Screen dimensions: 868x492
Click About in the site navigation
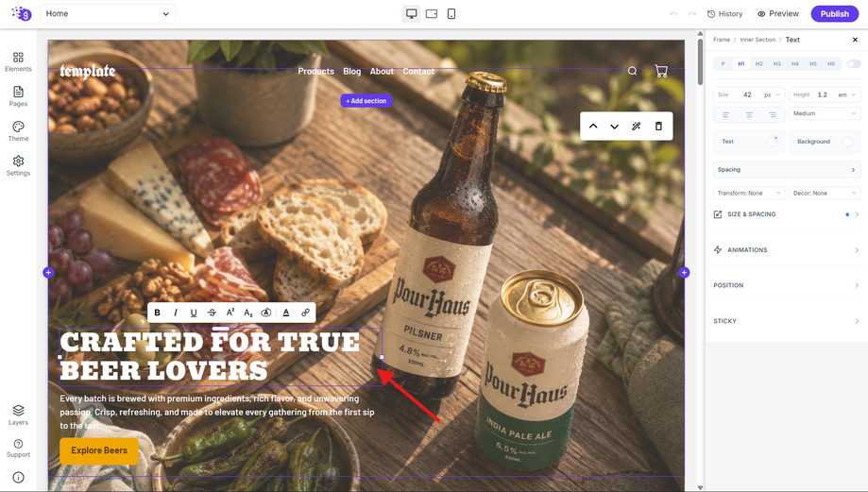[382, 72]
